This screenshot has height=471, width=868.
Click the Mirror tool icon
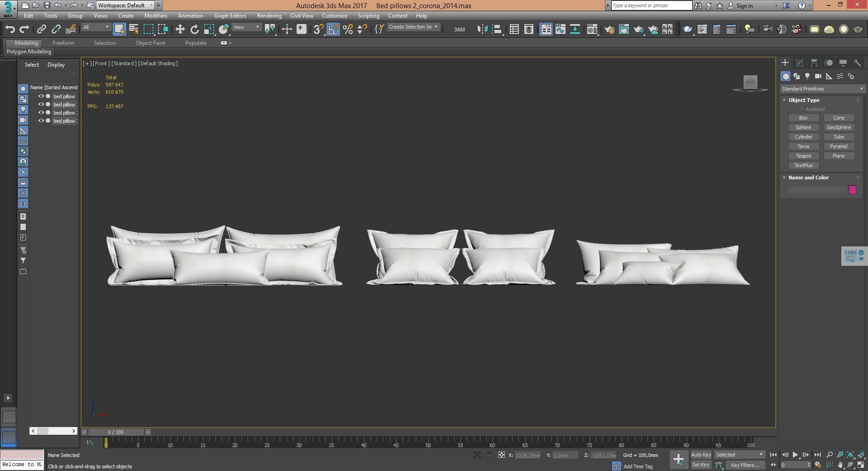[483, 29]
